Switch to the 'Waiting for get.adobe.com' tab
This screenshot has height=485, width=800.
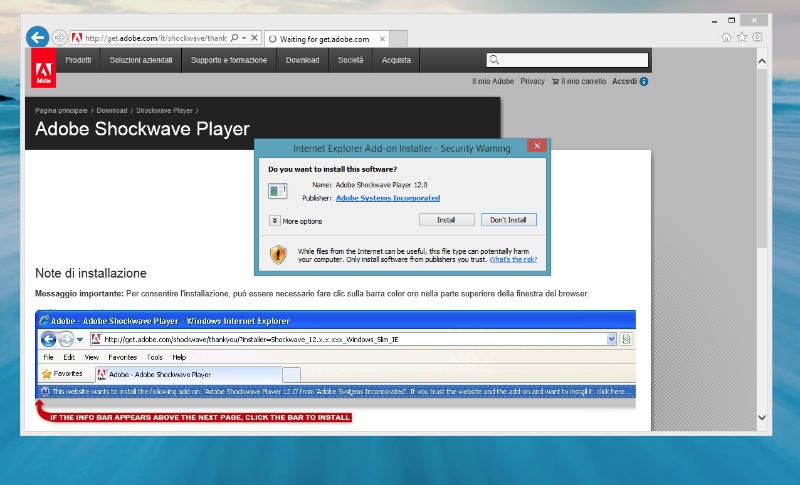coord(323,39)
